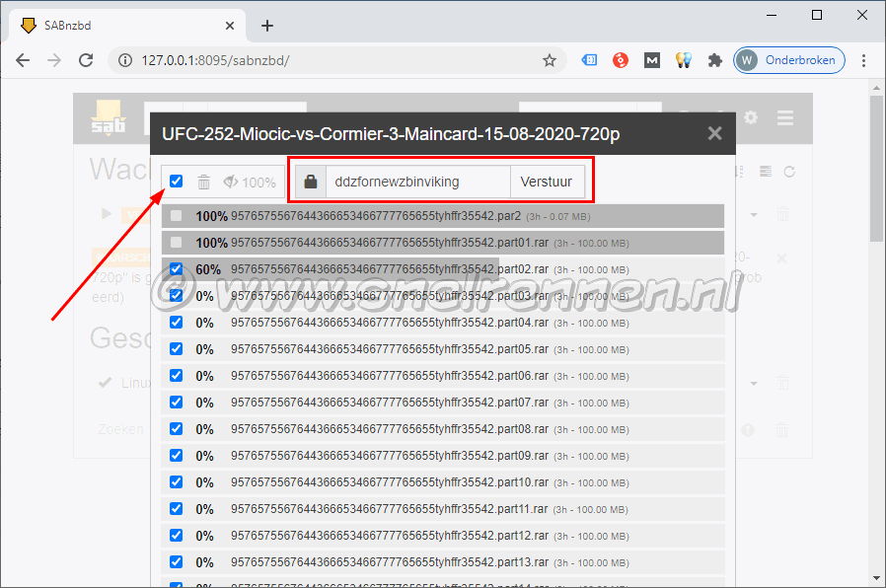Click the site information icon in address bar

pyautogui.click(x=125, y=60)
